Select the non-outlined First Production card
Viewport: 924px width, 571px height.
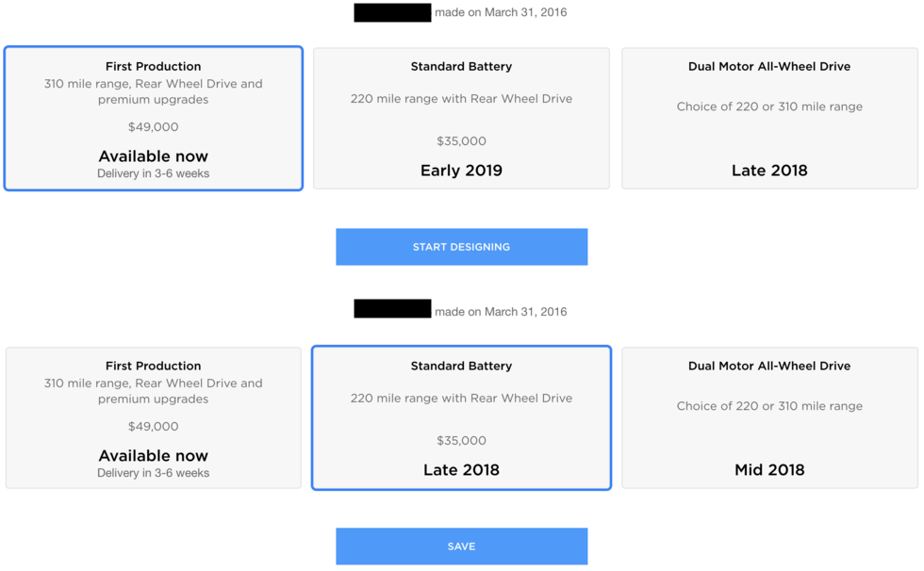click(x=153, y=417)
